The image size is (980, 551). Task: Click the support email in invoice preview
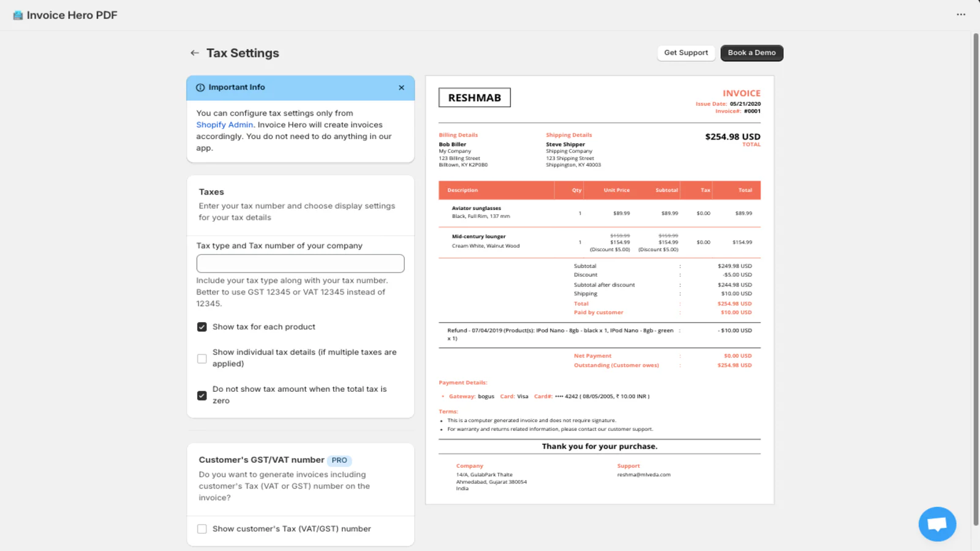click(x=643, y=474)
